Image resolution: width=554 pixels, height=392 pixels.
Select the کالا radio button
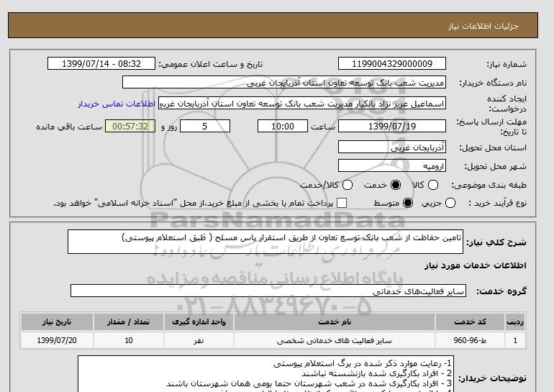(433, 185)
